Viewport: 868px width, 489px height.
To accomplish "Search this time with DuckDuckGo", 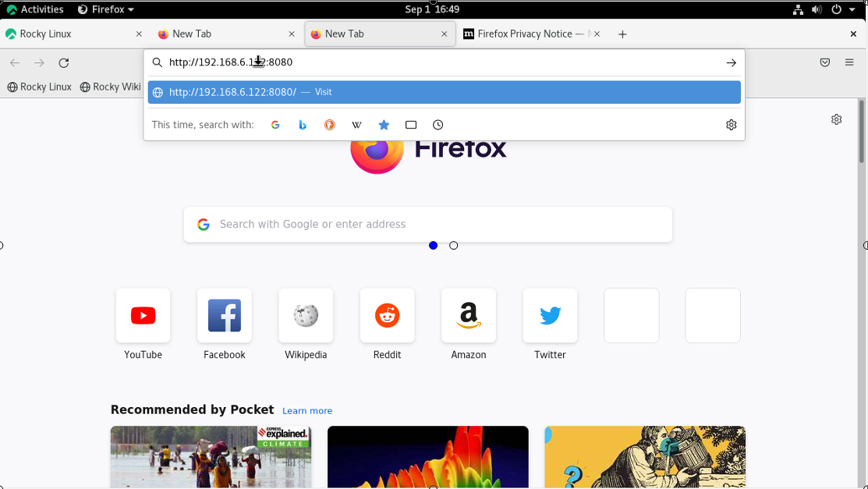I will (x=329, y=125).
